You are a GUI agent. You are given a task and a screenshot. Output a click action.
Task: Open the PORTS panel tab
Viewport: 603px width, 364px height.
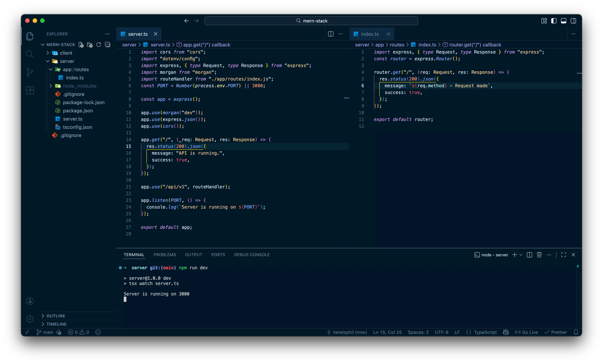click(218, 255)
